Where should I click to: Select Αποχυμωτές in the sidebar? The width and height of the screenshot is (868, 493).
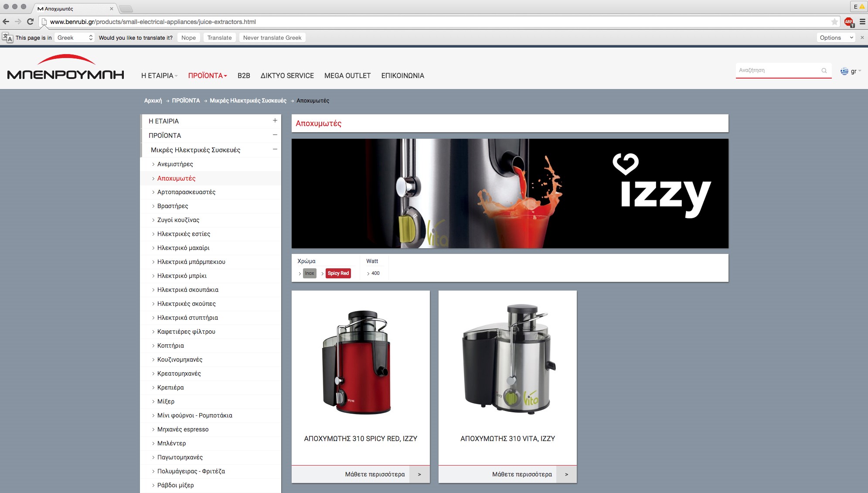pos(176,178)
